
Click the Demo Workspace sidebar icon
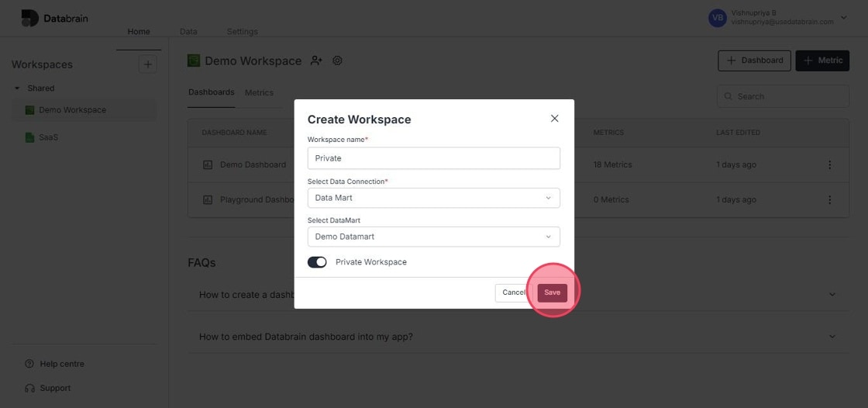(x=30, y=110)
